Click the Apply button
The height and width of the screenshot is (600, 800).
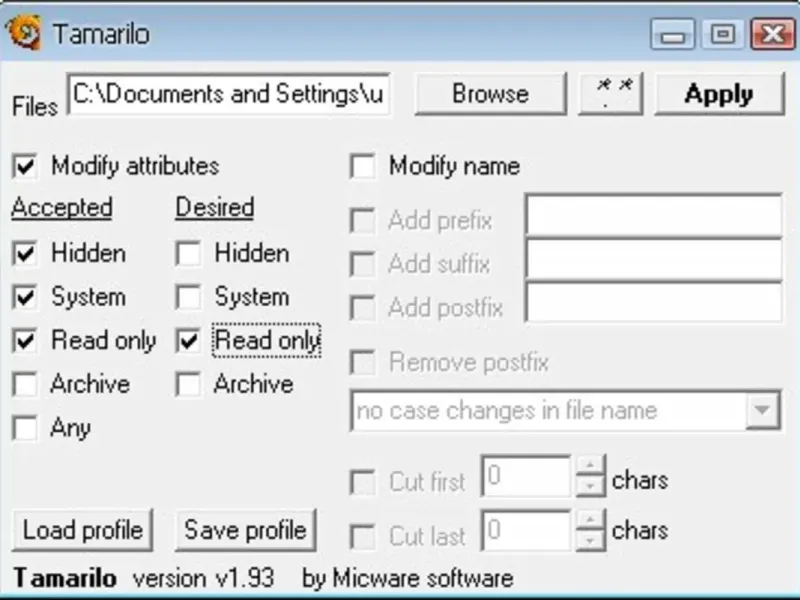point(719,94)
